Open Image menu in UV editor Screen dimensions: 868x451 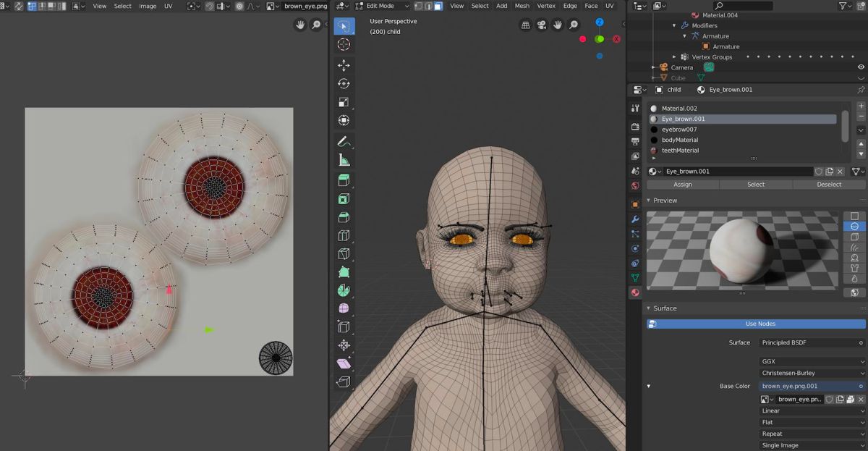coord(148,6)
